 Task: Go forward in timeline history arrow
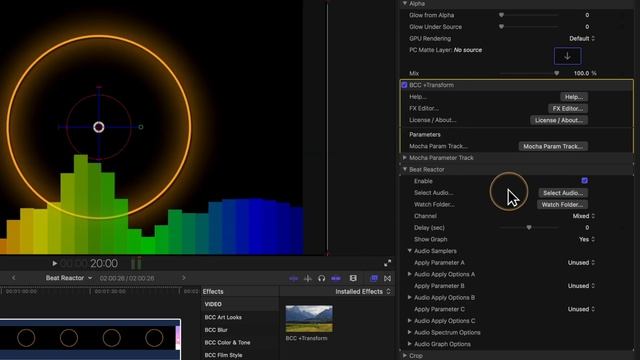tap(184, 278)
